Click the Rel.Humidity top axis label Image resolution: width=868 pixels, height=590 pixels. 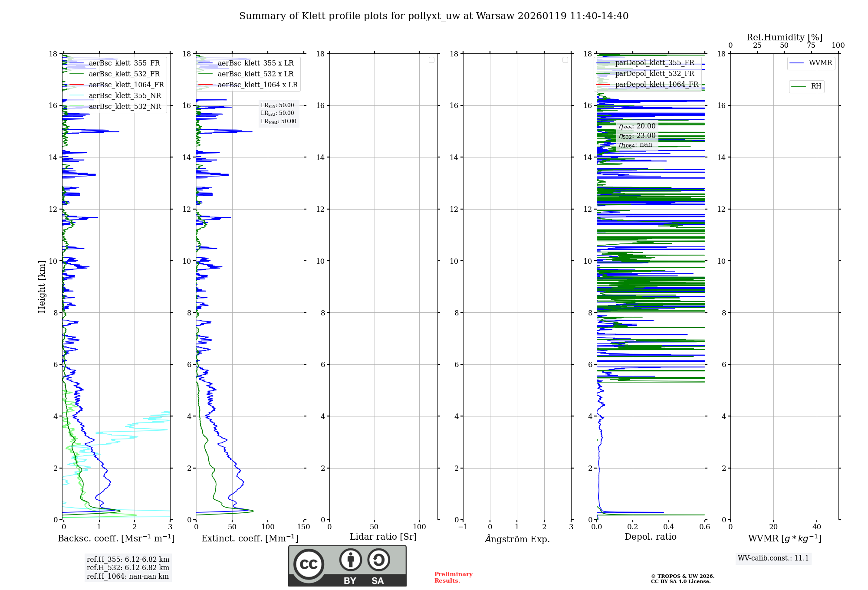click(x=784, y=37)
